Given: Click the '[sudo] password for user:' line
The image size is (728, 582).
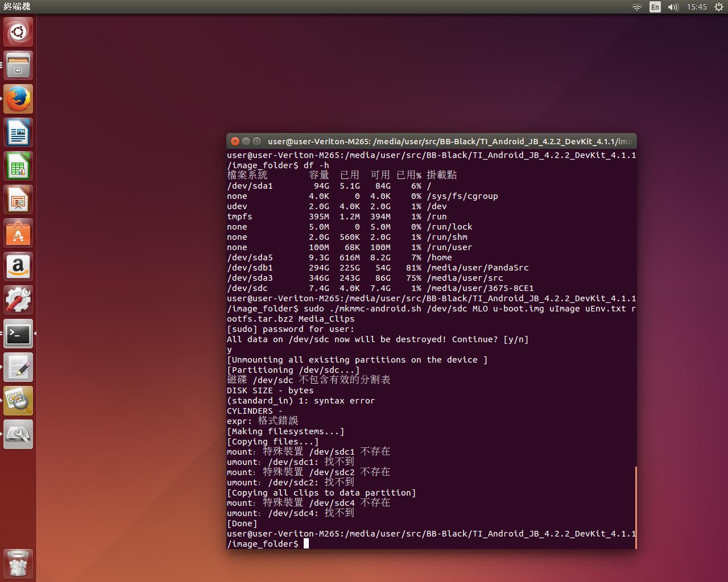Looking at the screenshot, I should pyautogui.click(x=291, y=329).
